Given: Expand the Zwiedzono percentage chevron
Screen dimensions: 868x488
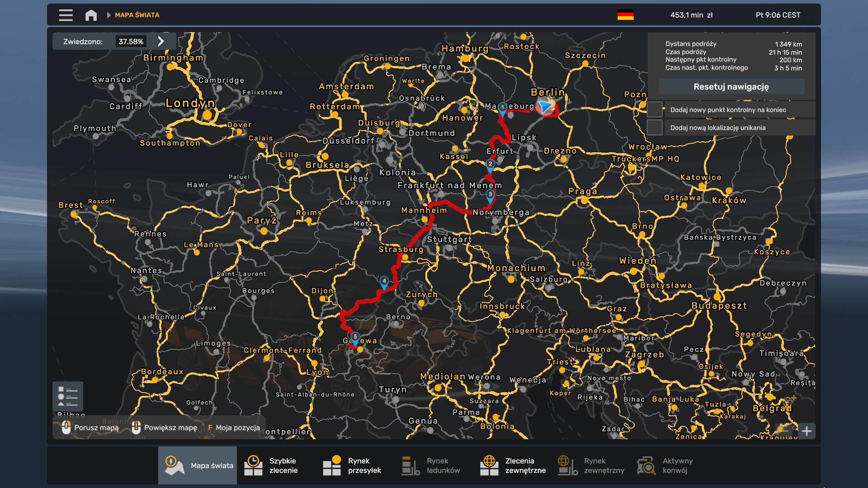Looking at the screenshot, I should coord(161,42).
